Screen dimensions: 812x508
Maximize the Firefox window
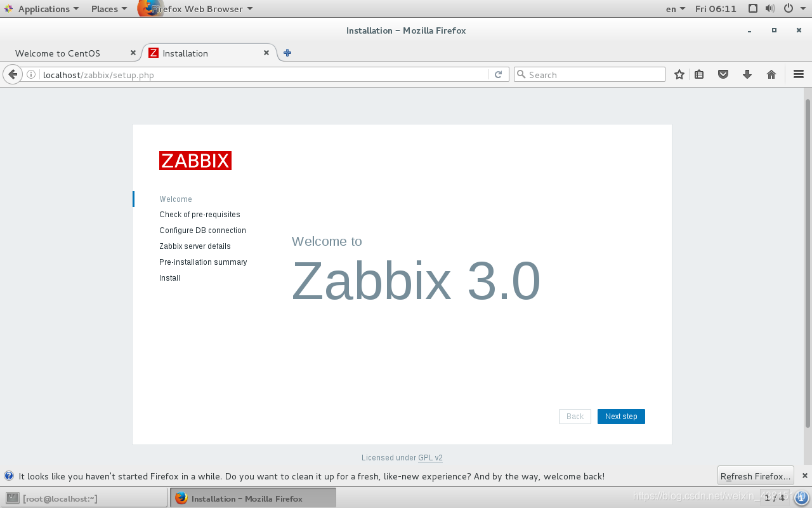774,30
